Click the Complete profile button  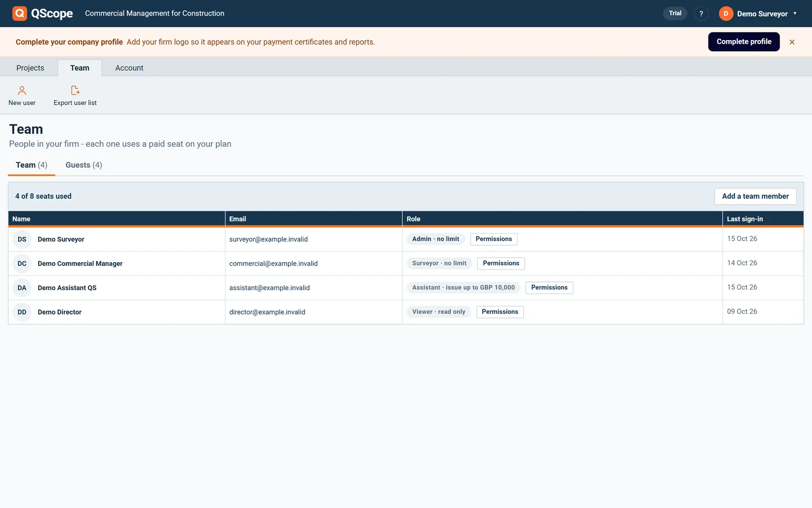pos(744,42)
